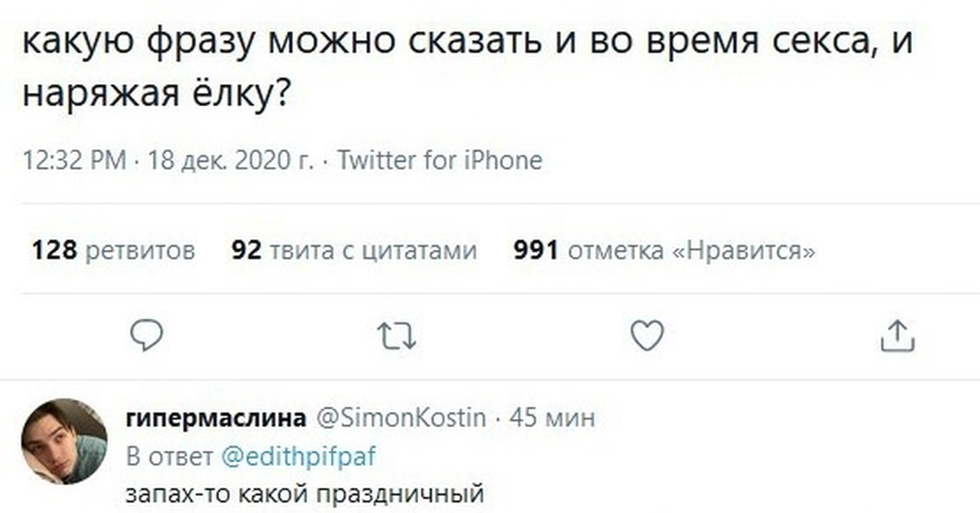View the 128 ретвитов list

pyautogui.click(x=113, y=250)
